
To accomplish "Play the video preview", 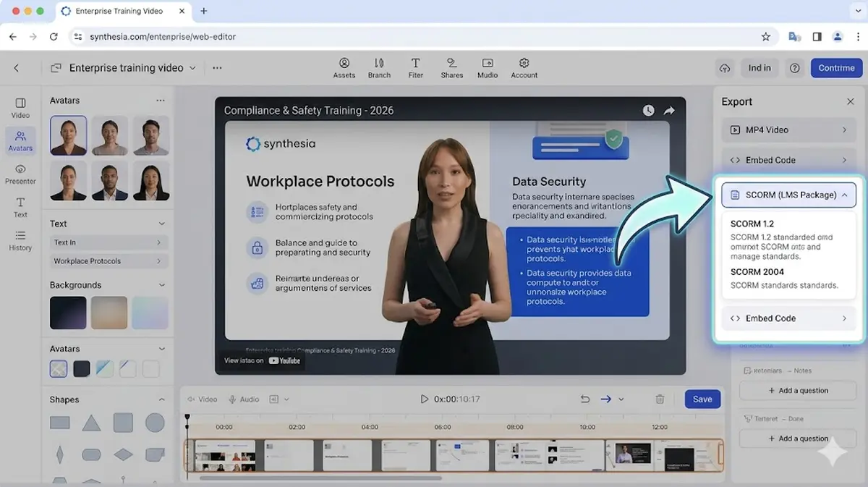I will pyautogui.click(x=424, y=399).
